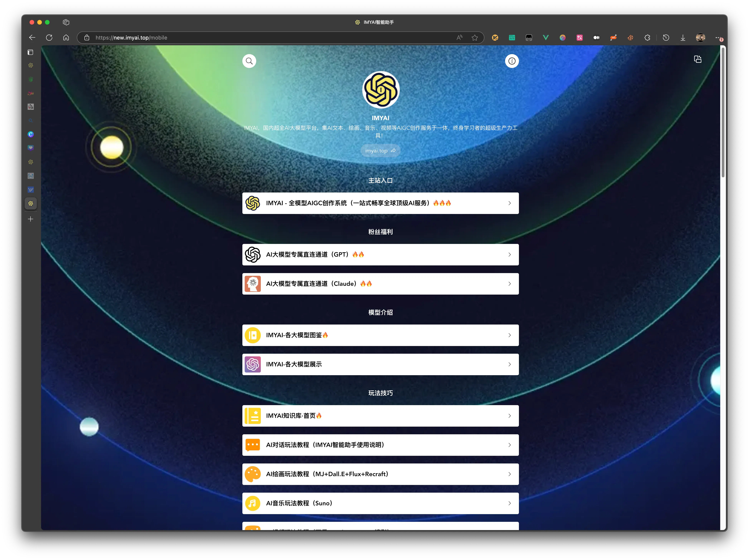Image resolution: width=749 pixels, height=560 pixels.
Task: Click yellow knot icon on 全模型AIGC row
Action: coord(253,203)
